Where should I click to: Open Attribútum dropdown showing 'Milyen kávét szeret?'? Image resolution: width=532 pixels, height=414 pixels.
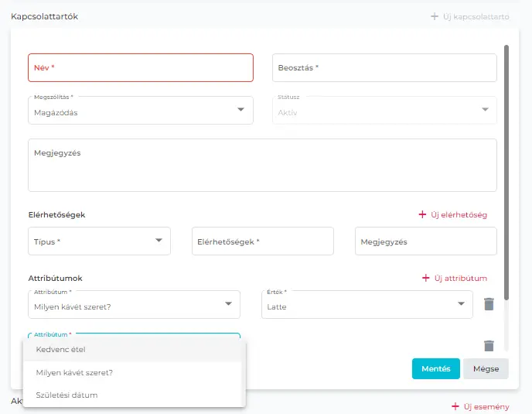coord(228,304)
